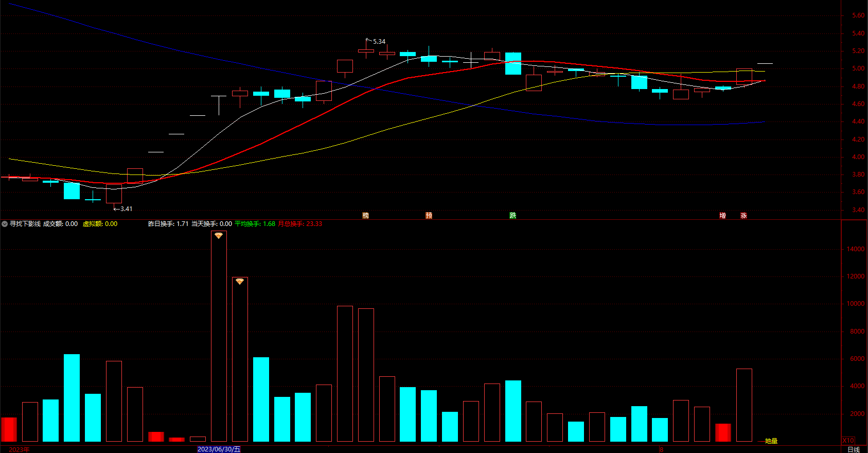This screenshot has width=868, height=453.
Task: Click the red 月总换手: 23.33 readout
Action: click(x=300, y=224)
